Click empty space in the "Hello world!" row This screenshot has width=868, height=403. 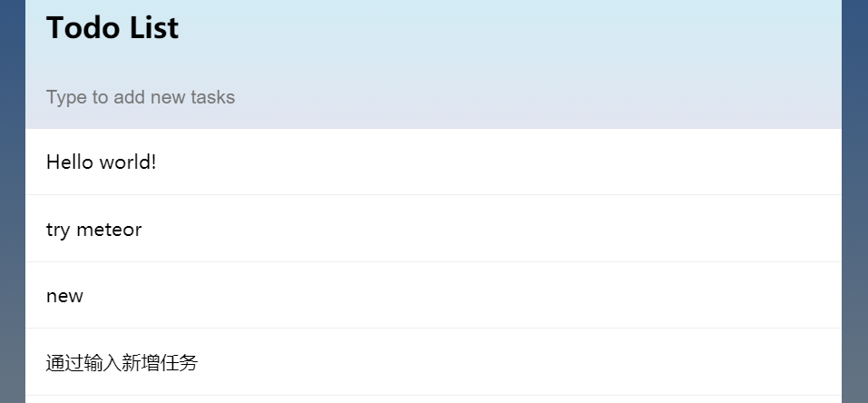[499, 162]
